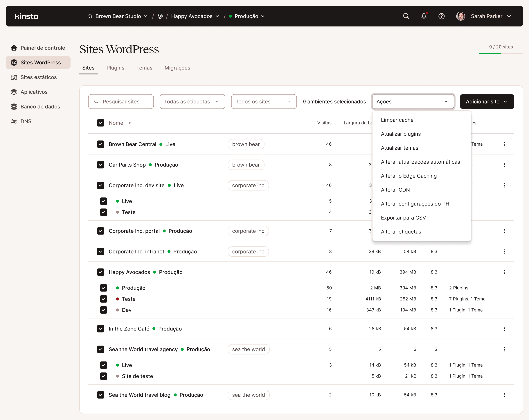
Task: Open the search magnifier in the top bar
Action: pos(406,16)
